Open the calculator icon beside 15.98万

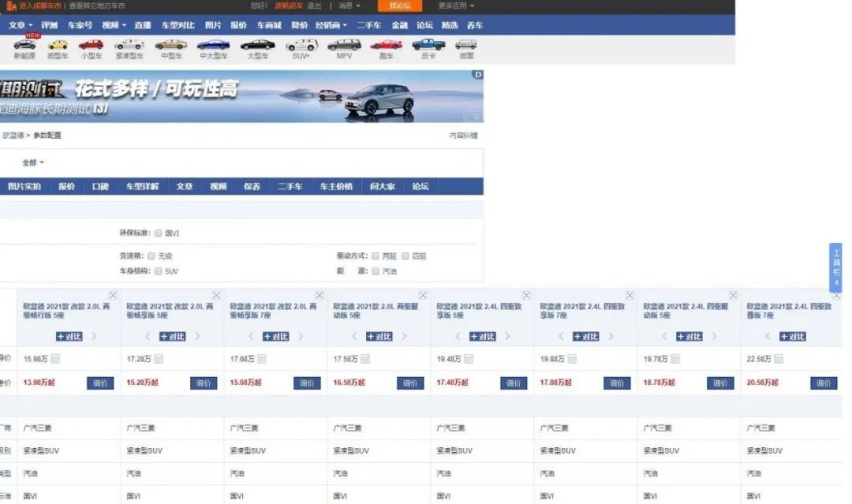click(x=55, y=359)
